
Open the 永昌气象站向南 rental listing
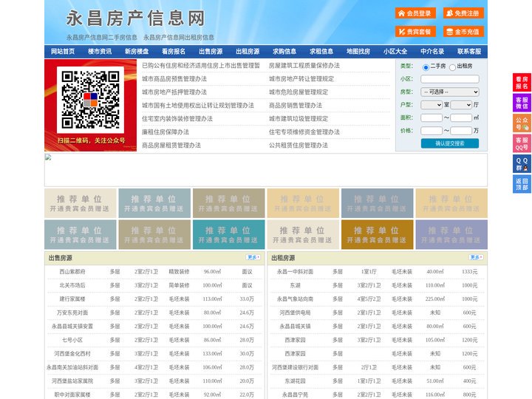(x=295, y=299)
